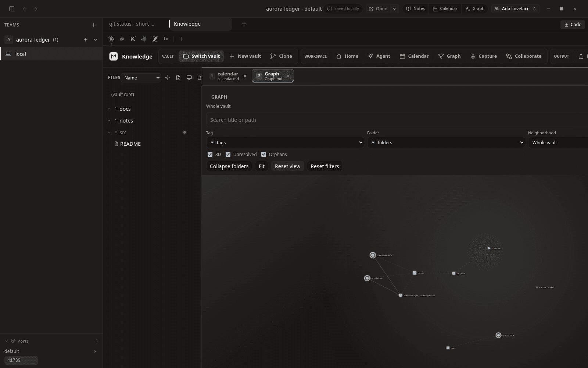Add workspace to aurora-ledger with plus

pos(85,40)
